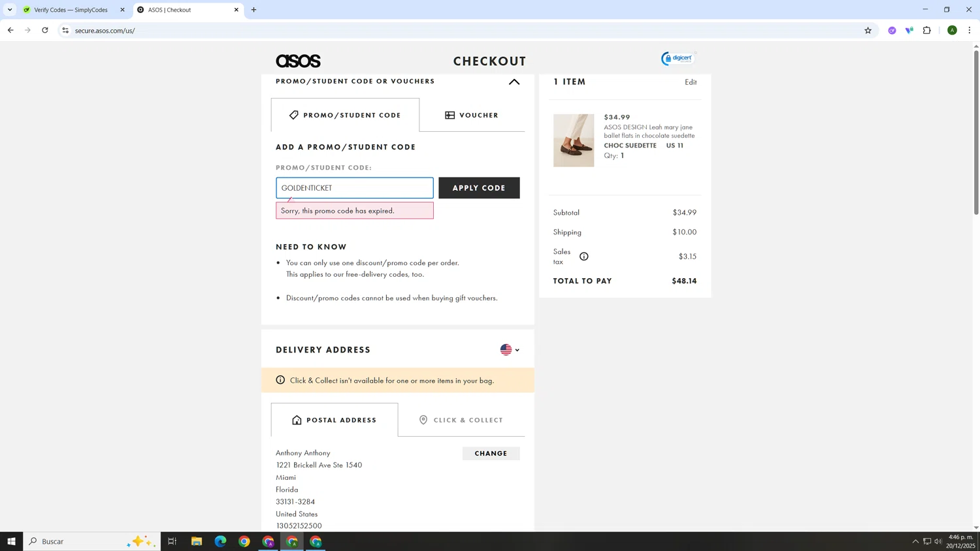Select the Click & Collect tab

point(461,420)
